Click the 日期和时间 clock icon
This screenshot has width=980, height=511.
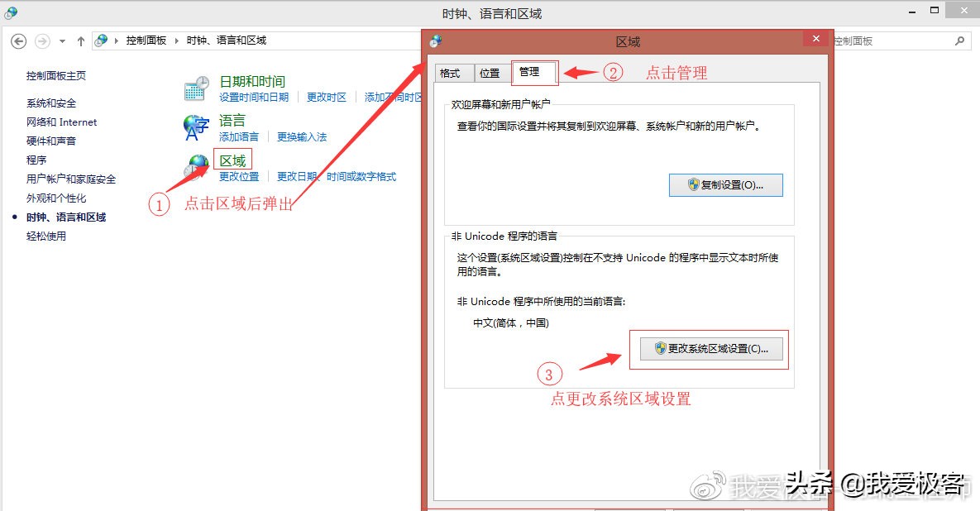click(196, 86)
